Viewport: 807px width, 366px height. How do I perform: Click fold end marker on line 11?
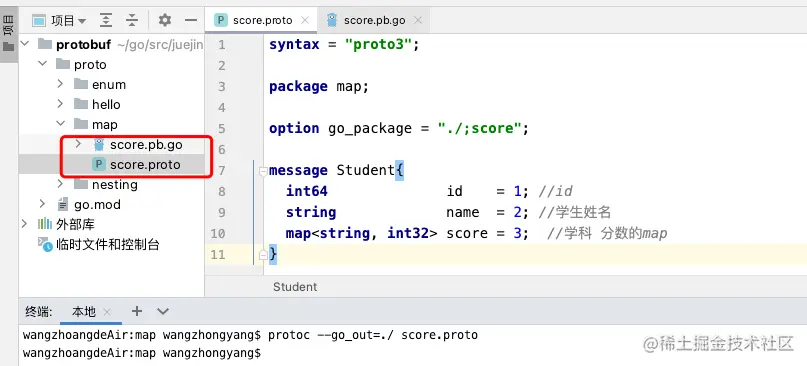click(x=263, y=254)
